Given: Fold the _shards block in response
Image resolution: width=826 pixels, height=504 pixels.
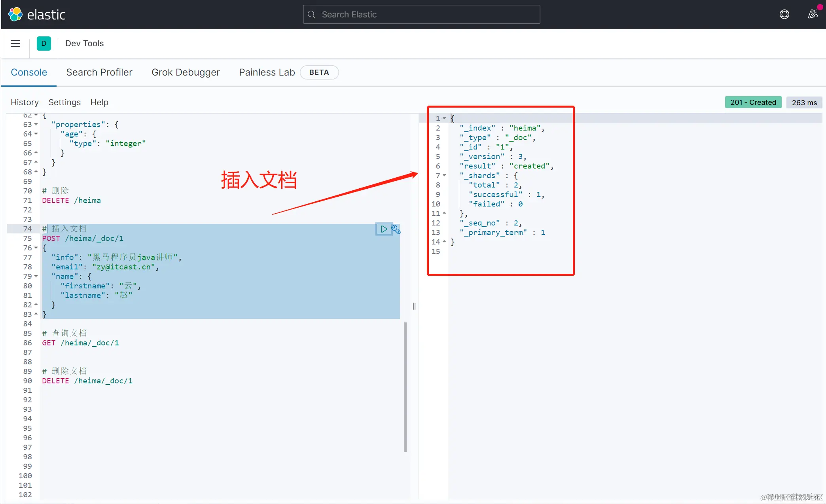Looking at the screenshot, I should click(x=444, y=175).
